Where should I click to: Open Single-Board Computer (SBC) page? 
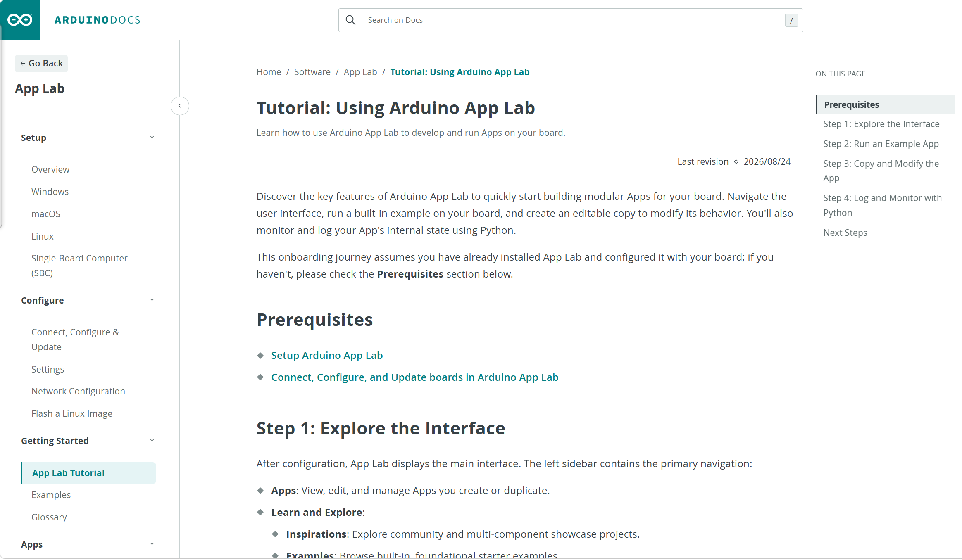79,266
